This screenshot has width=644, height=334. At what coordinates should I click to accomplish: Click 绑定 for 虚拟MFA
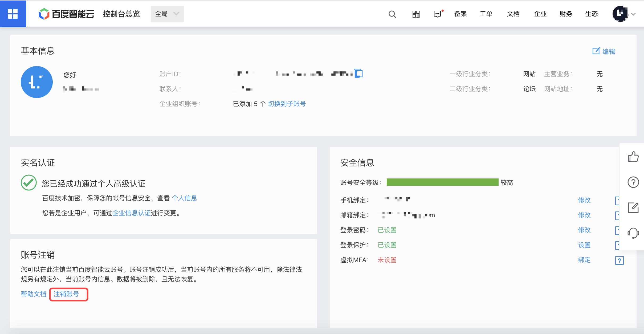[584, 260]
